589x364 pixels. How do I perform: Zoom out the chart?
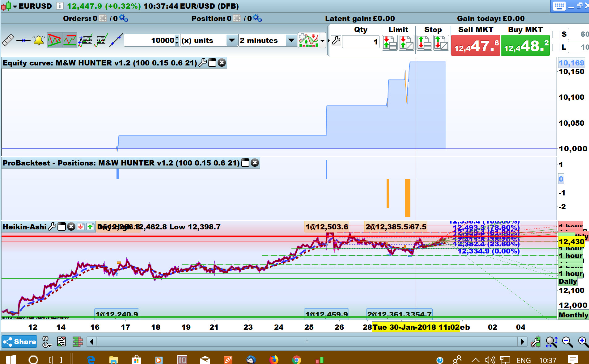(568, 342)
